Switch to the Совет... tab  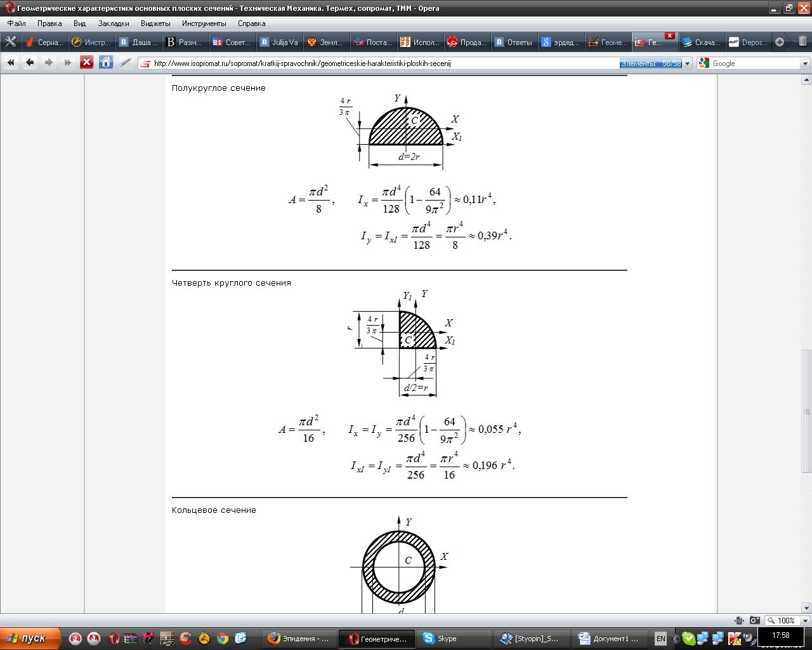point(232,42)
